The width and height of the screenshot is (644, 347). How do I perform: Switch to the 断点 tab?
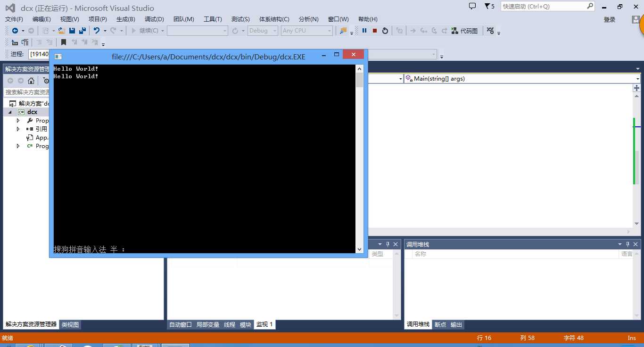440,325
